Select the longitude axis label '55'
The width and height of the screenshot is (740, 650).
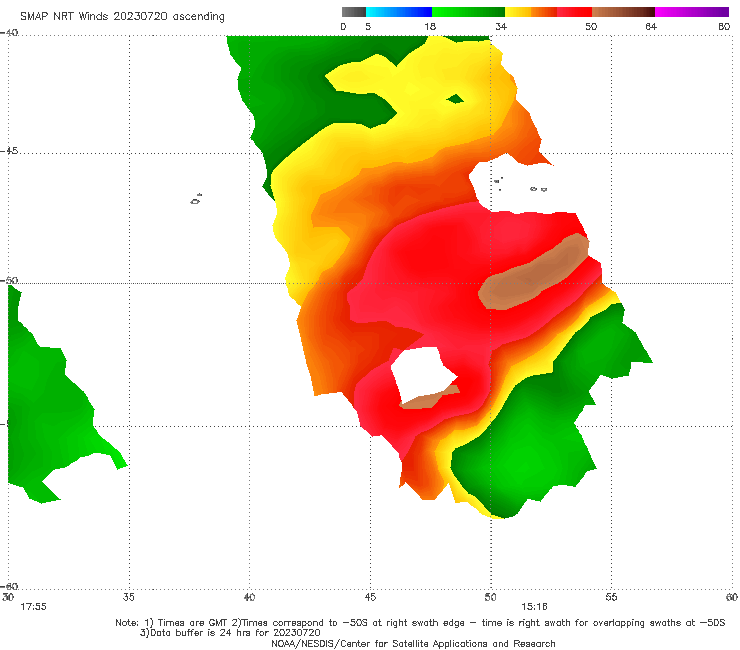click(x=611, y=598)
